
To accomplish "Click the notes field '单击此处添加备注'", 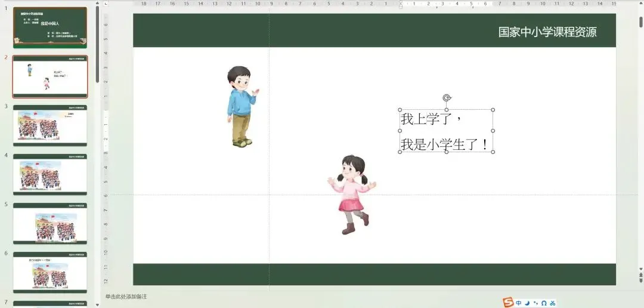I will (x=126, y=297).
